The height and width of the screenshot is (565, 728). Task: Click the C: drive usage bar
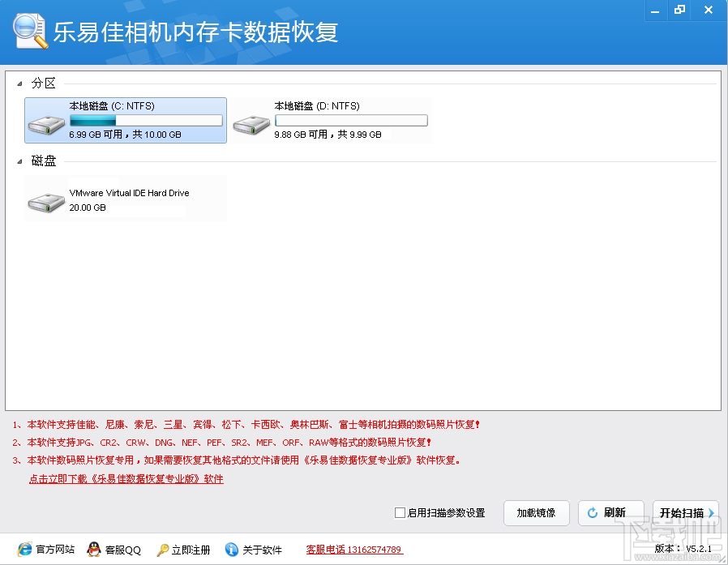146,121
